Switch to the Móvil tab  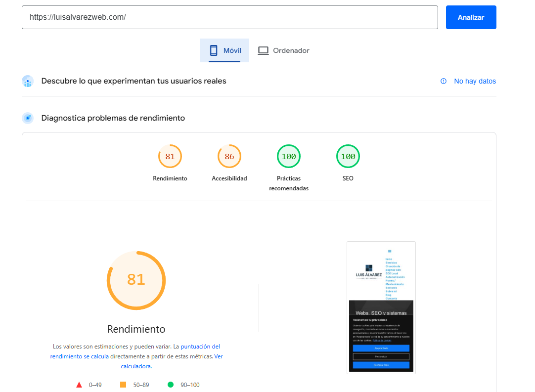click(224, 50)
